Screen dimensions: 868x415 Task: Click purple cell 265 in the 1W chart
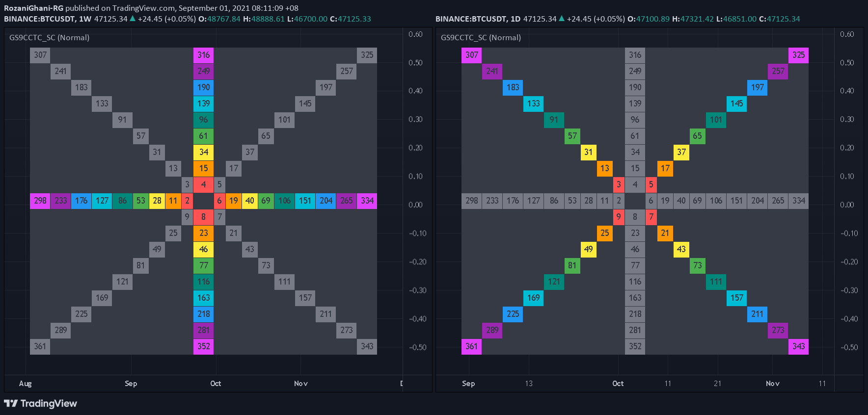point(347,201)
